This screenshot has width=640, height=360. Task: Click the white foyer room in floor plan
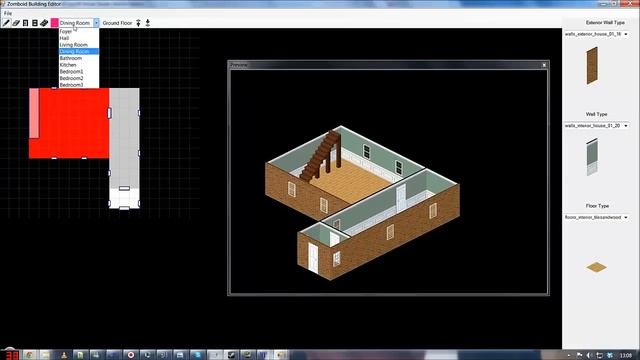click(x=124, y=198)
